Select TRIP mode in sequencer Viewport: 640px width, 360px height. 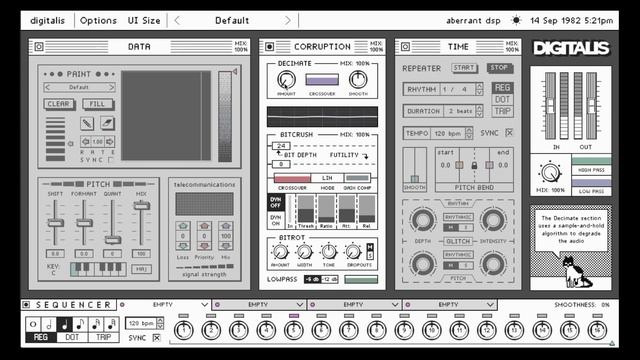[103, 337]
